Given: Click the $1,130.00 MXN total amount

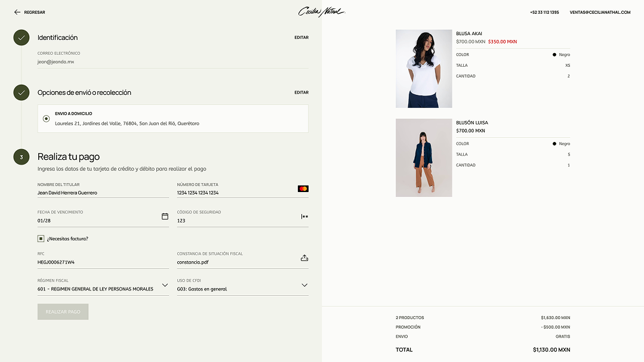Looking at the screenshot, I should (x=551, y=349).
